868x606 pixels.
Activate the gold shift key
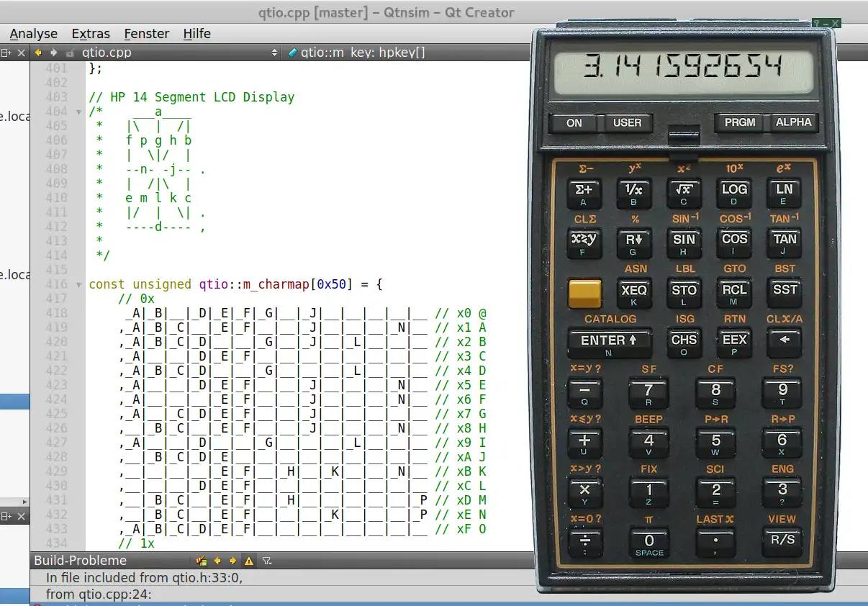[584, 294]
